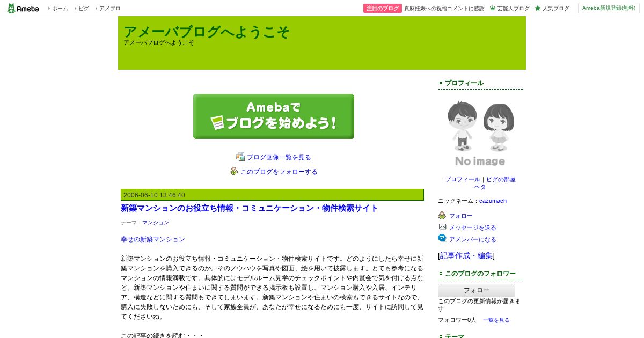The width and height of the screenshot is (644, 338).
Task: Click the envelope message icon
Action: (x=442, y=227)
